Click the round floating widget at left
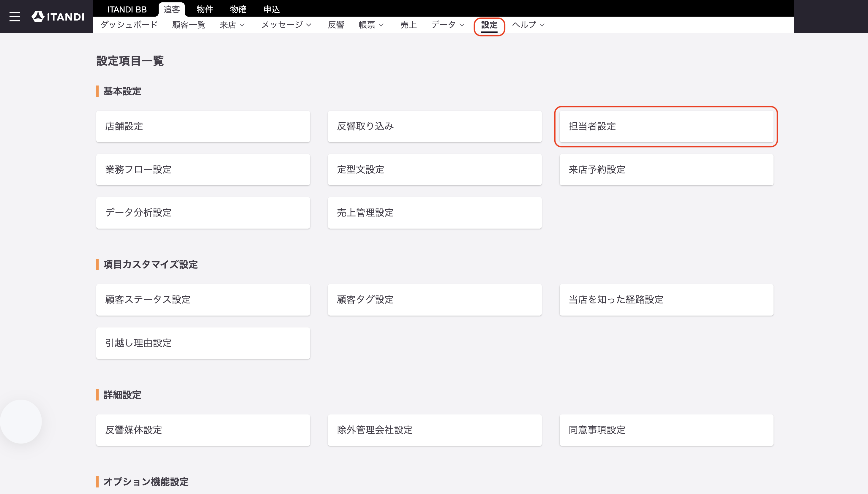868x494 pixels. 21,421
